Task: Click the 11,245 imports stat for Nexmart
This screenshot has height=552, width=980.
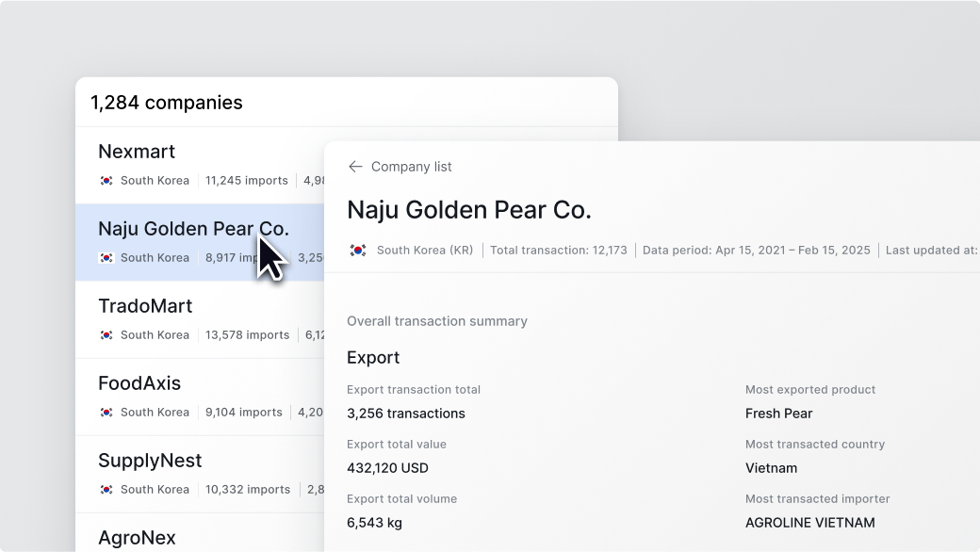Action: tap(248, 181)
